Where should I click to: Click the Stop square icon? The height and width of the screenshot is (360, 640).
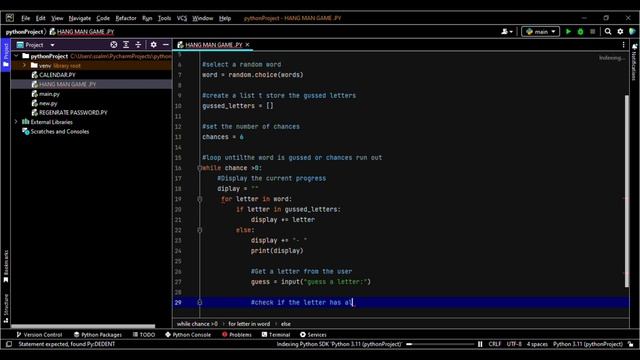593,31
